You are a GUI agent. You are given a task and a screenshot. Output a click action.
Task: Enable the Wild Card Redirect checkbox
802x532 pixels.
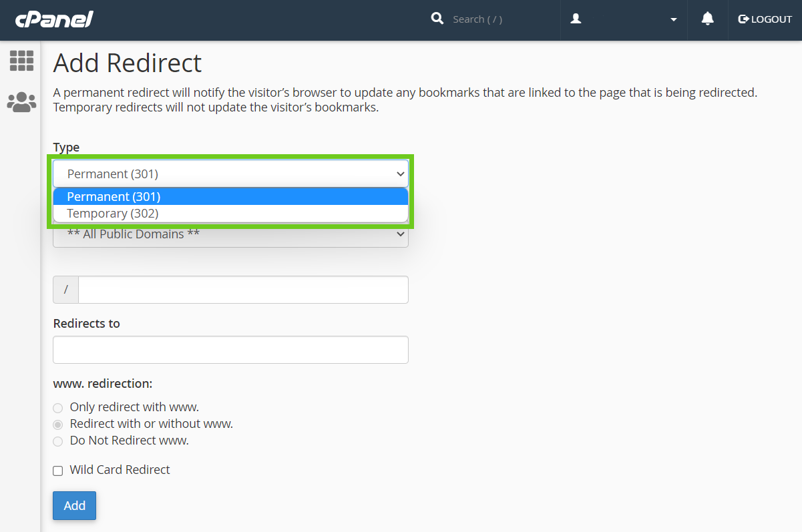pyautogui.click(x=58, y=471)
